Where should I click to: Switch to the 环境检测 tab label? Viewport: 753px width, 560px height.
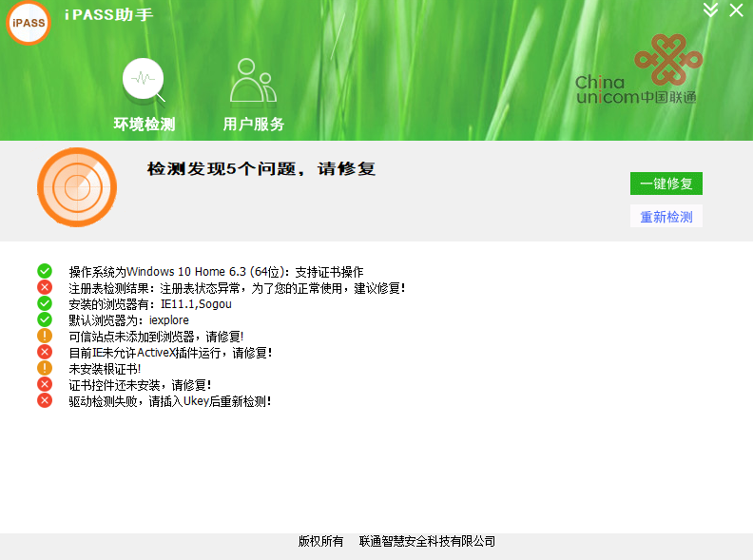pyautogui.click(x=145, y=125)
